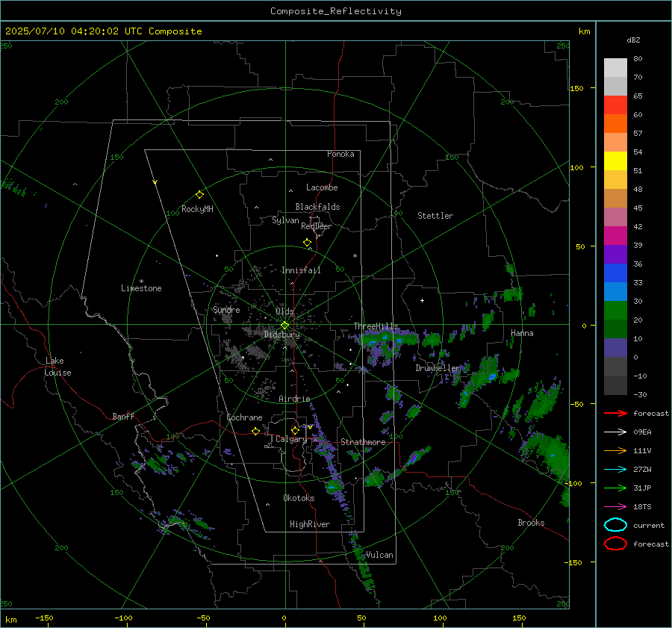Click yellow diamond marker beside RockyMH
The height and width of the screenshot is (628, 672).
pos(199,195)
